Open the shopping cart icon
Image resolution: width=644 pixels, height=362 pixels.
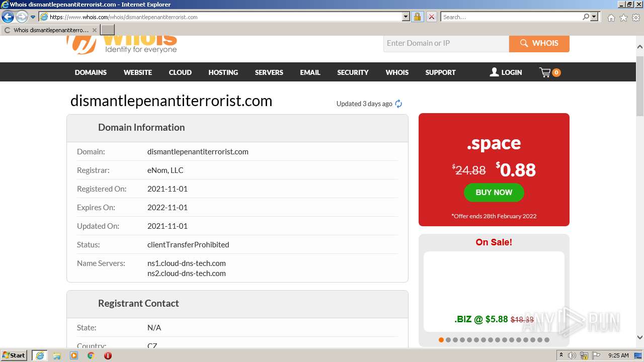[550, 72]
